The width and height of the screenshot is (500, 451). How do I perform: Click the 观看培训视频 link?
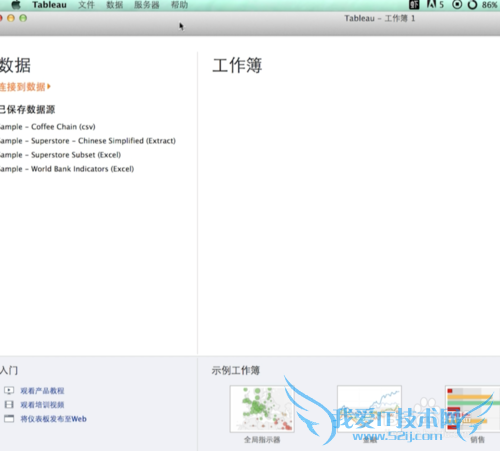pos(42,405)
